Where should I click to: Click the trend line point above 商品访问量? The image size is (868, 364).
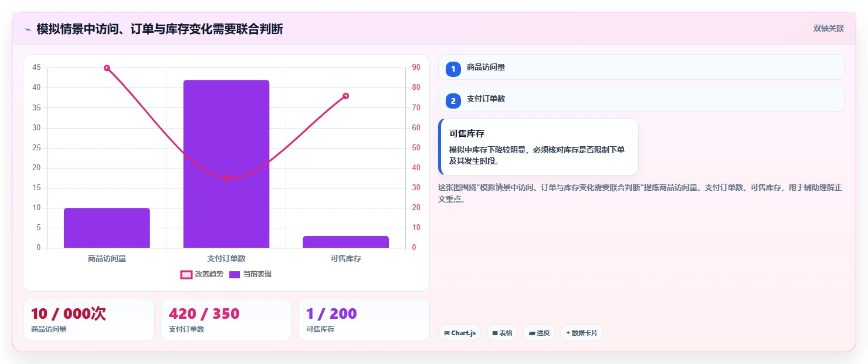(x=107, y=68)
